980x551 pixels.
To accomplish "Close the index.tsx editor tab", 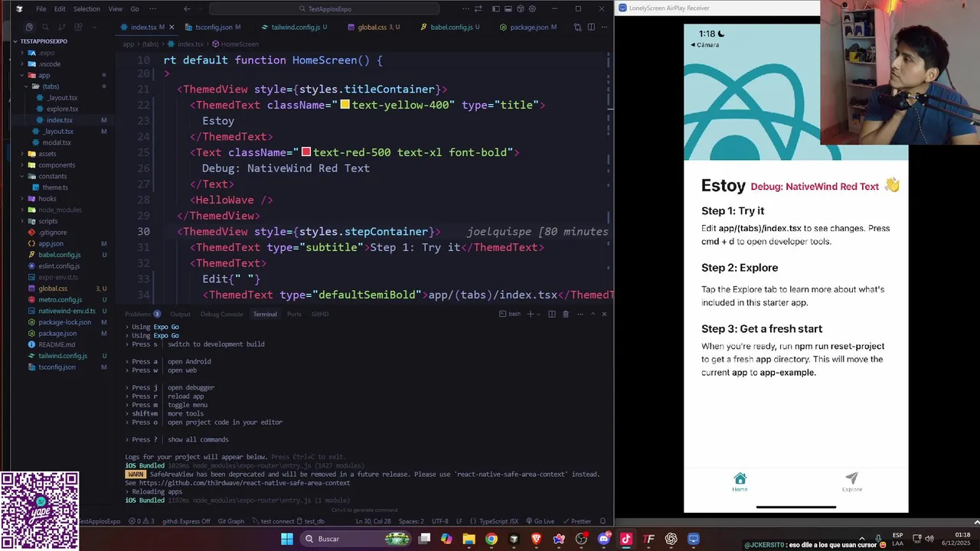I will pyautogui.click(x=171, y=27).
